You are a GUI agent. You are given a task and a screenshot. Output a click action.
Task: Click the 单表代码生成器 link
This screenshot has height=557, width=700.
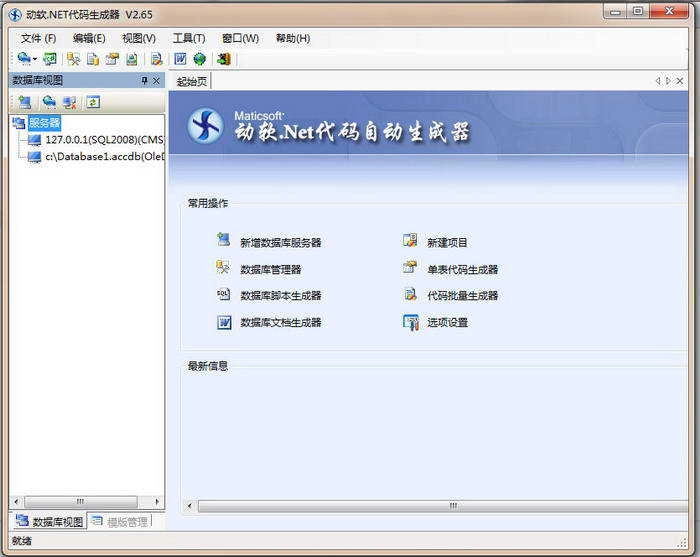[462, 270]
